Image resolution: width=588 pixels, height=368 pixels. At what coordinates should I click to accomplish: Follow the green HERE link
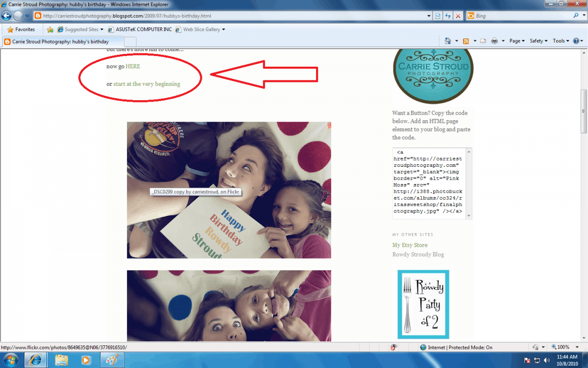click(133, 66)
